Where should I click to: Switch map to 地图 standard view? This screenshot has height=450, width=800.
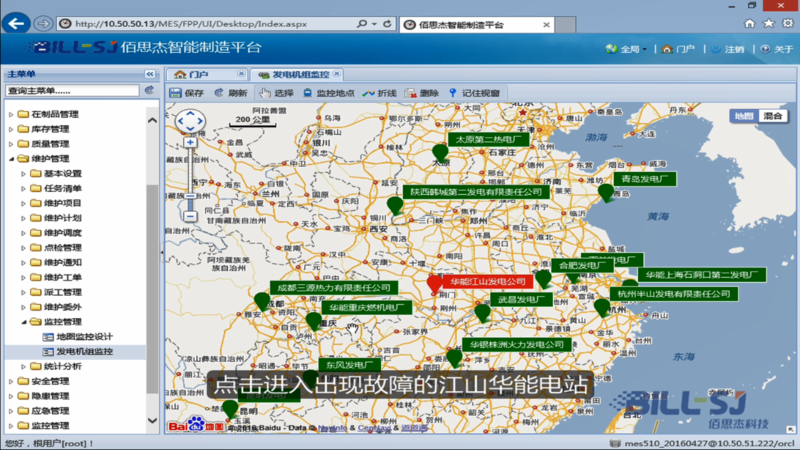744,116
